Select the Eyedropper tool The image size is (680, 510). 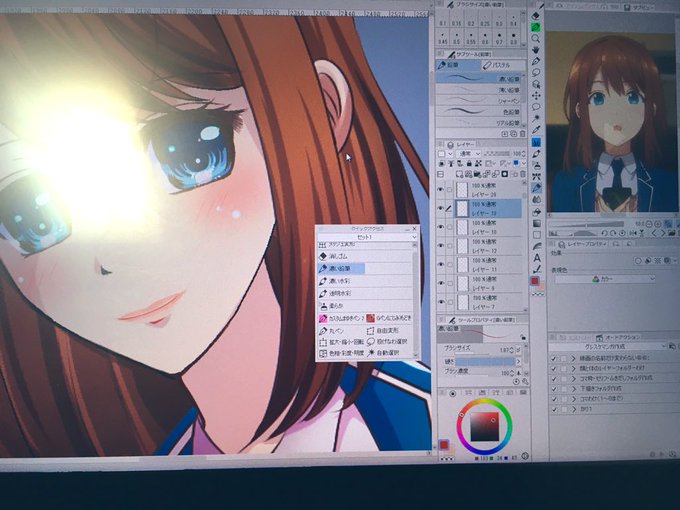(536, 129)
